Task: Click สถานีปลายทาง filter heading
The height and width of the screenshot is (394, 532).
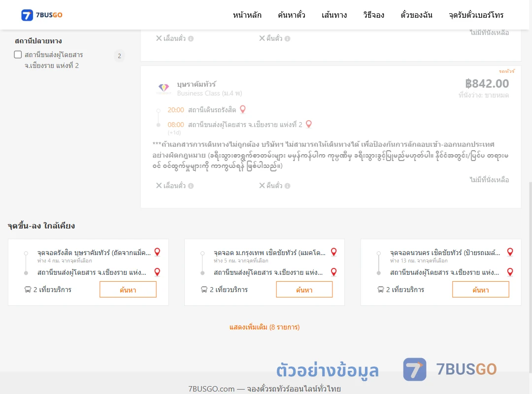Action: 38,41
